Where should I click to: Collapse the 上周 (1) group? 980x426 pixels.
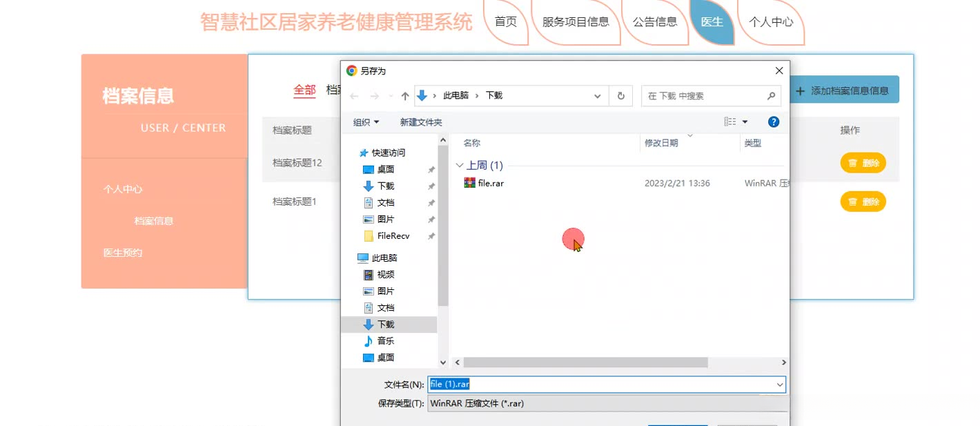[x=460, y=166]
